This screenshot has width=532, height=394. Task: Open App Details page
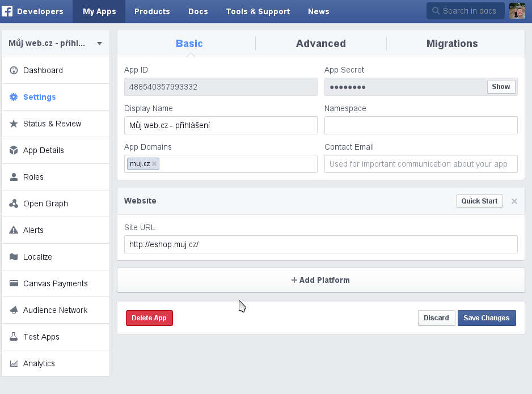click(x=56, y=150)
